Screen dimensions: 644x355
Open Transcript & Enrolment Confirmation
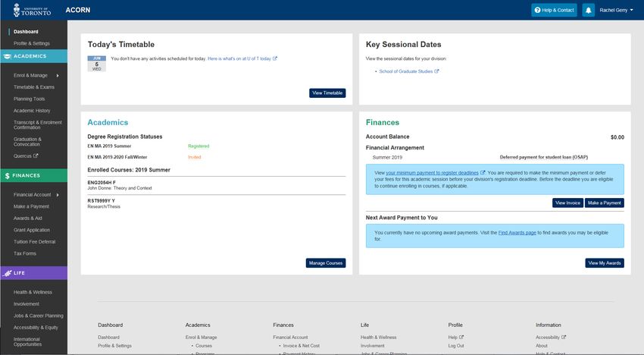coord(37,125)
